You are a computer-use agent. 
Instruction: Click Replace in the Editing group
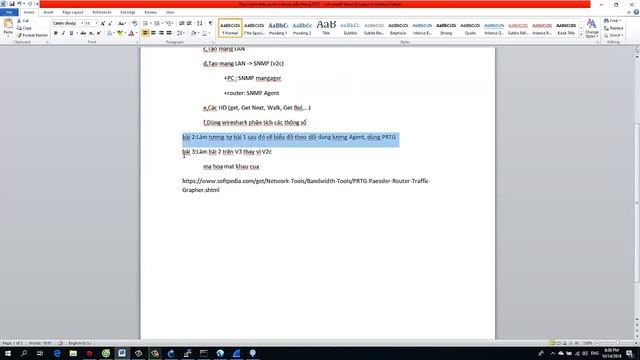tap(614, 28)
